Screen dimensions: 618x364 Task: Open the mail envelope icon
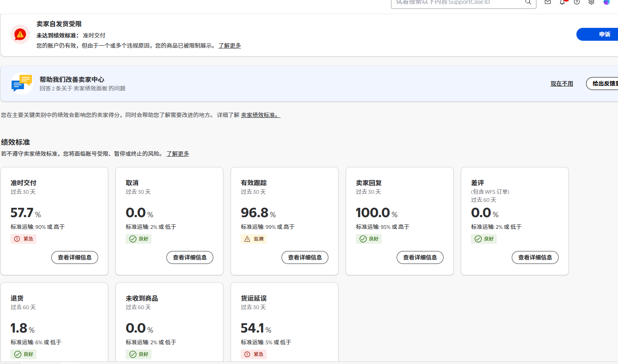(548, 2)
